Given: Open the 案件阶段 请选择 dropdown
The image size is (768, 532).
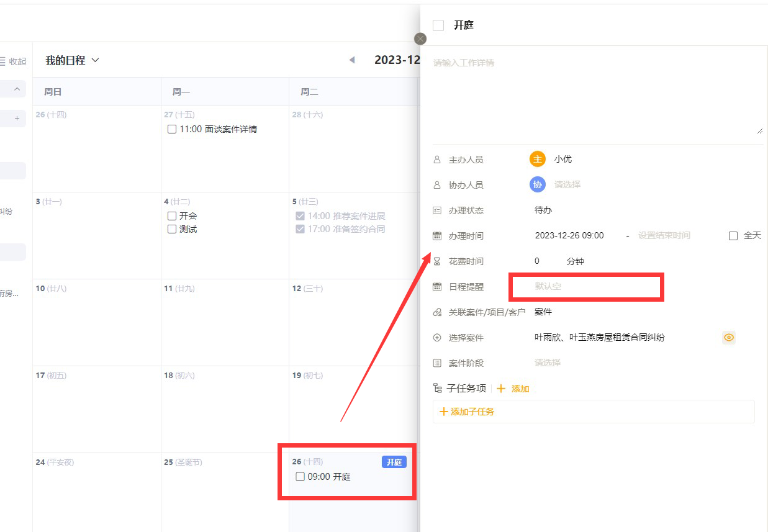Looking at the screenshot, I should click(548, 363).
